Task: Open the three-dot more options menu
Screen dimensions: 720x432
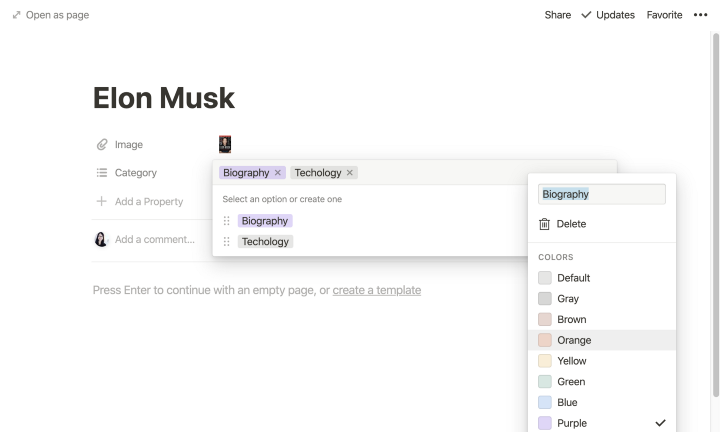Action: [x=700, y=15]
